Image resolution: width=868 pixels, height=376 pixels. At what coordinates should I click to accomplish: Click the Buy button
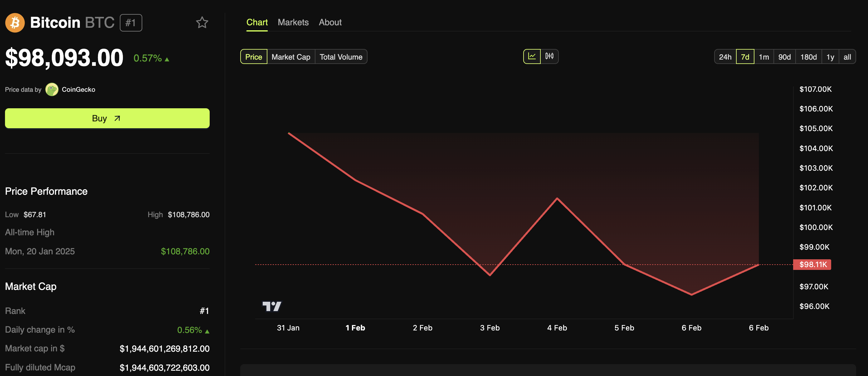107,117
